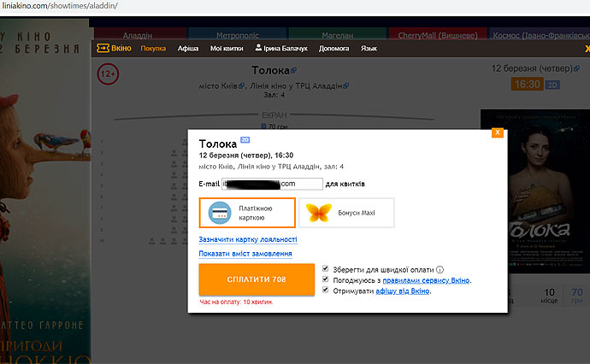Open the Язик language menu

pyautogui.click(x=369, y=49)
